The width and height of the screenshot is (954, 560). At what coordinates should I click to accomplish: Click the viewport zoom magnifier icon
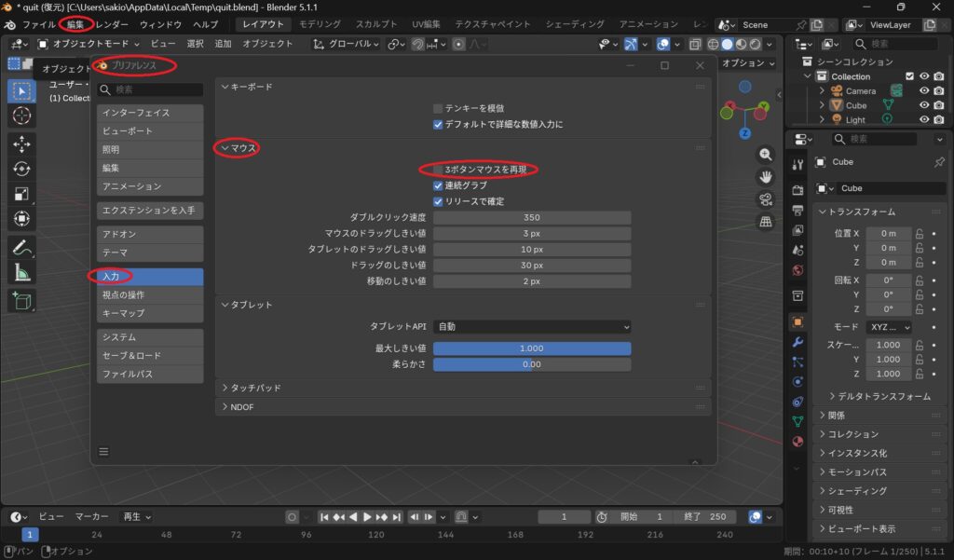[766, 155]
